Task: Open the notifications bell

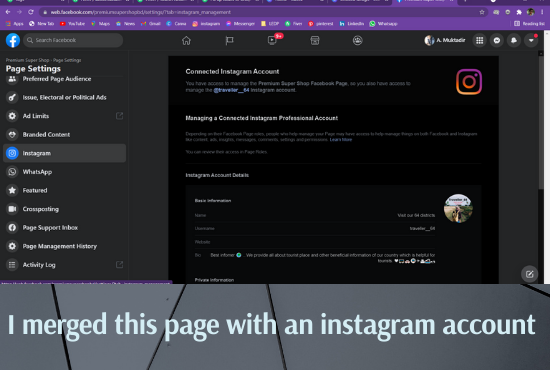Action: click(514, 40)
